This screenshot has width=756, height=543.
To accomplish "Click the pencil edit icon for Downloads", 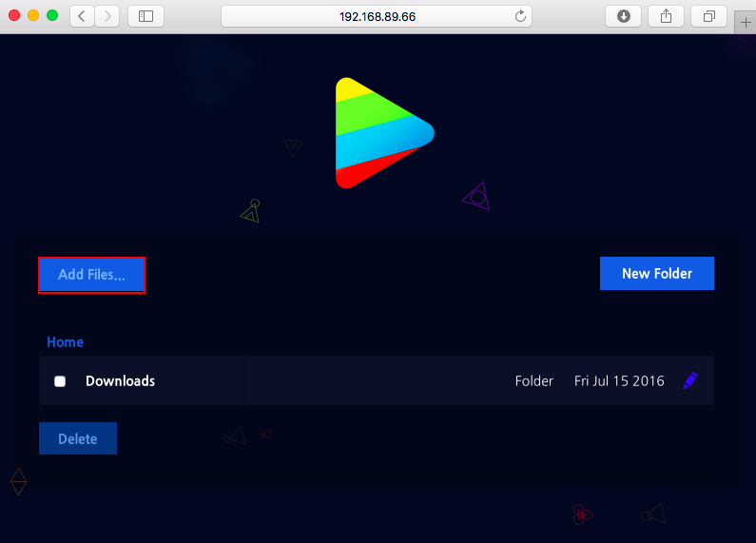I will pyautogui.click(x=690, y=380).
